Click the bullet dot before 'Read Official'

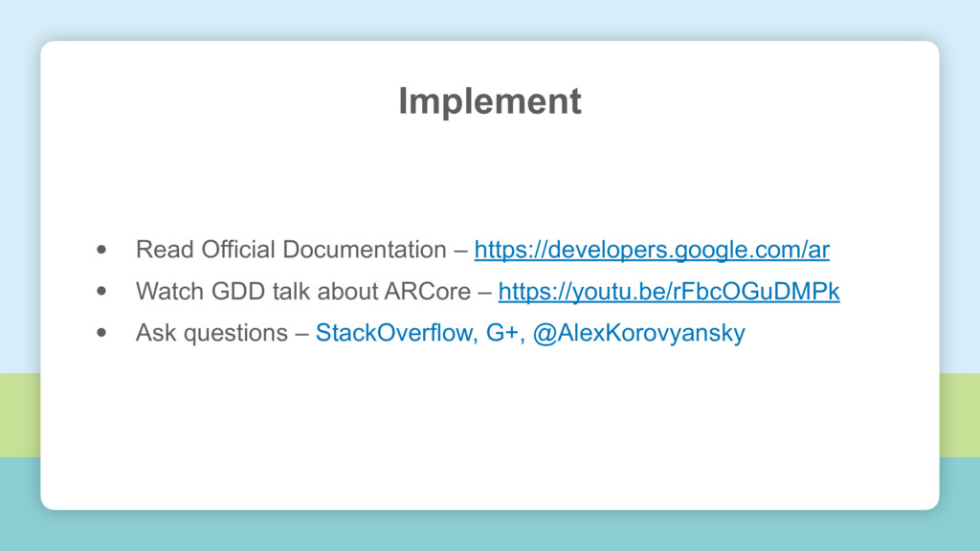point(101,250)
